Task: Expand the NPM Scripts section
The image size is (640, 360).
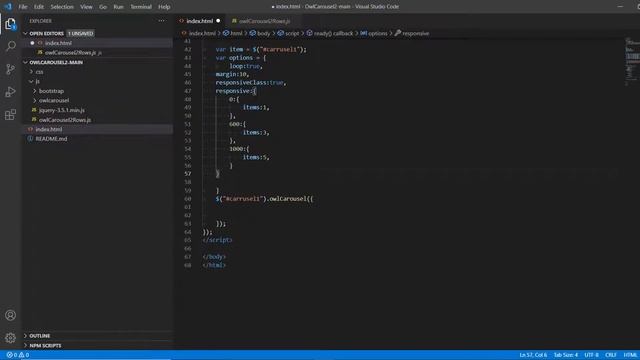Action: pyautogui.click(x=26, y=346)
